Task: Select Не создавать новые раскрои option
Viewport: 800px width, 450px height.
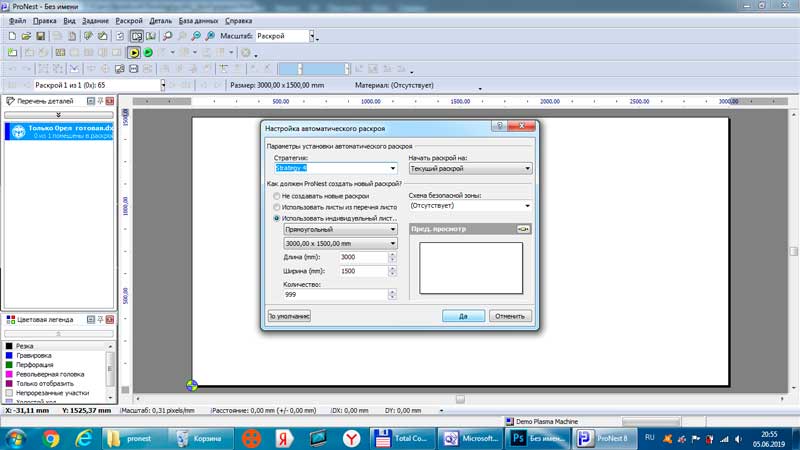Action: pos(322,196)
